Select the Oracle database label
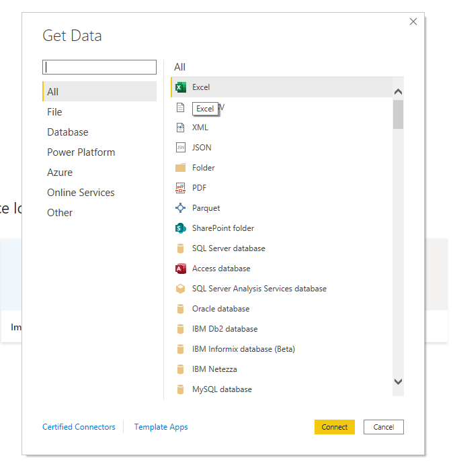This screenshot has height=476, width=453. [x=221, y=309]
